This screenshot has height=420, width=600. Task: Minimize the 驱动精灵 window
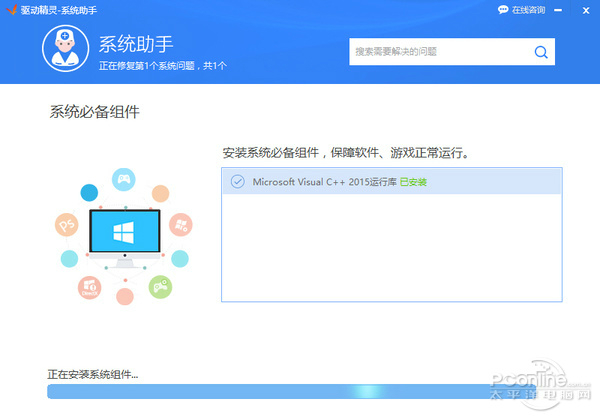tap(558, 10)
